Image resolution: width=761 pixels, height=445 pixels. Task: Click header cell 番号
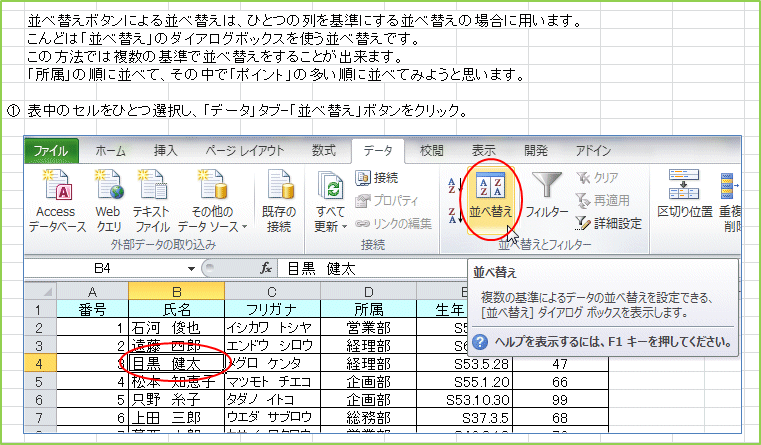92,310
